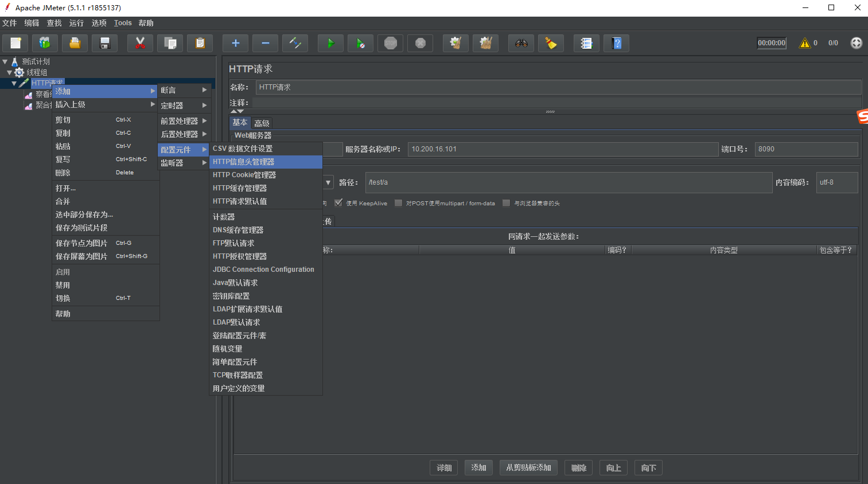868x484 pixels.
Task: Toggle the 对POST使用multipart/form-data checkbox
Action: (x=398, y=202)
